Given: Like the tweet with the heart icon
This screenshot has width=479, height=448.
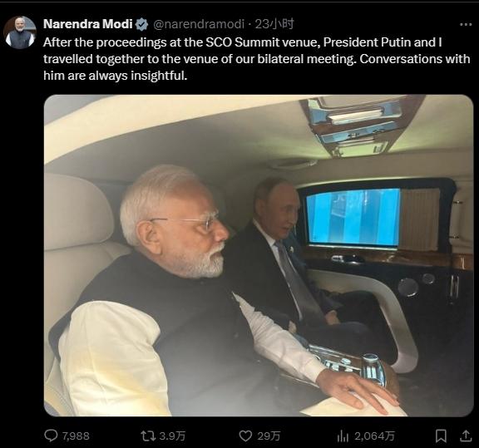Looking at the screenshot, I should (x=245, y=436).
